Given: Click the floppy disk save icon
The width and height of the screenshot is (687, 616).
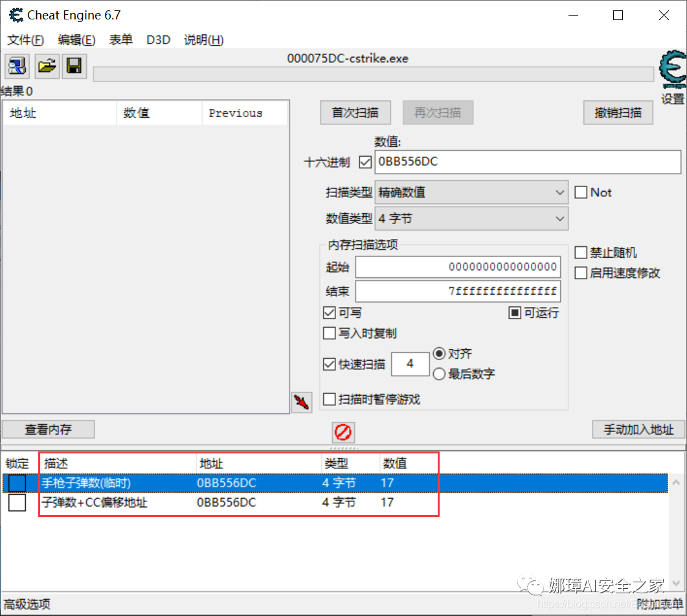Looking at the screenshot, I should click(x=74, y=66).
